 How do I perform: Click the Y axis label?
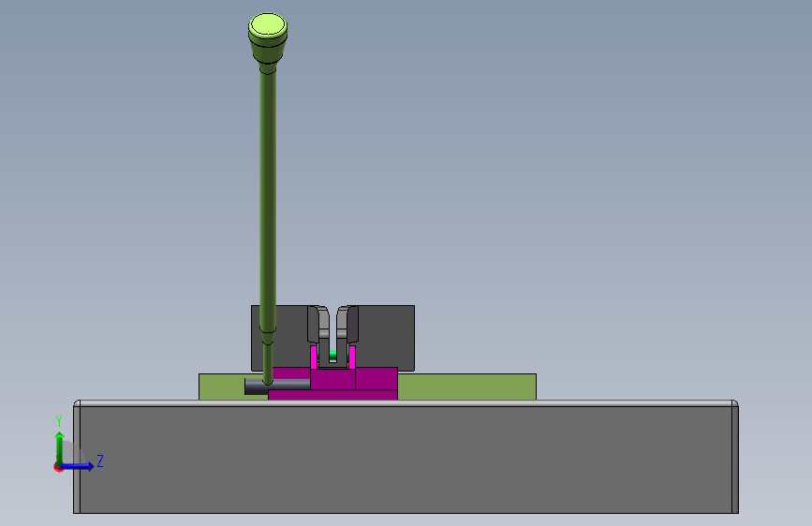pos(59,421)
